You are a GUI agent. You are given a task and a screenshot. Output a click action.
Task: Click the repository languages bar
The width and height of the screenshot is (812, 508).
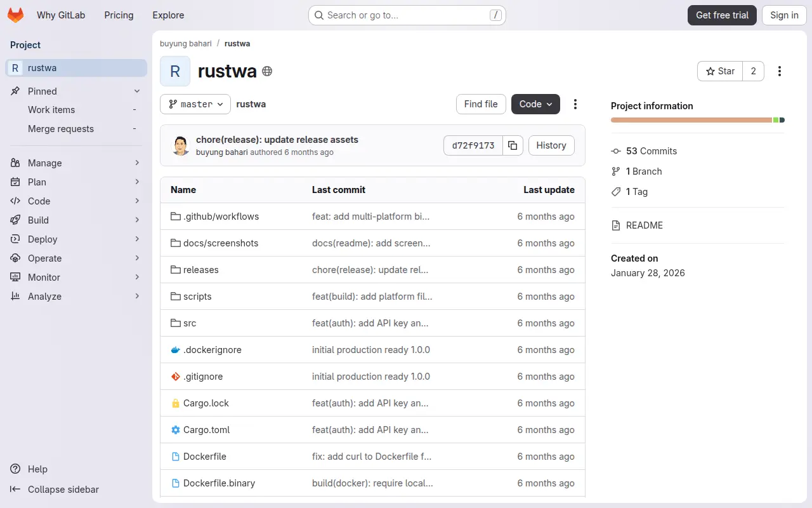698,120
